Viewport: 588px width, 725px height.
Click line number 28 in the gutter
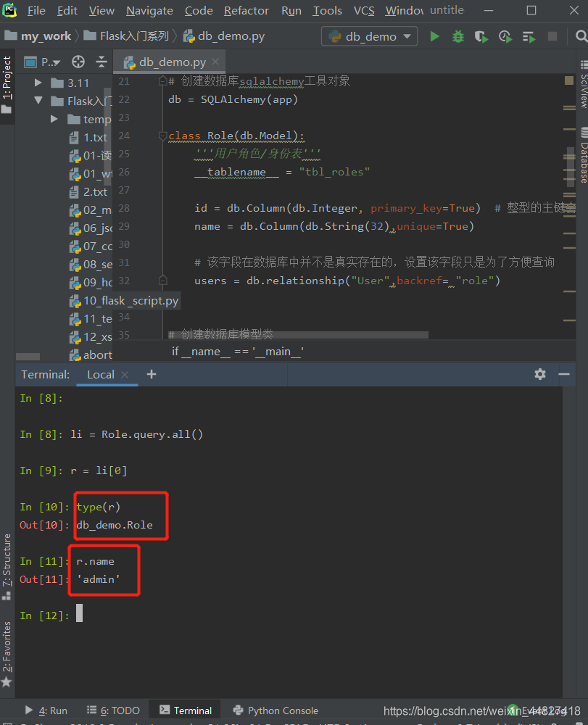(x=124, y=208)
